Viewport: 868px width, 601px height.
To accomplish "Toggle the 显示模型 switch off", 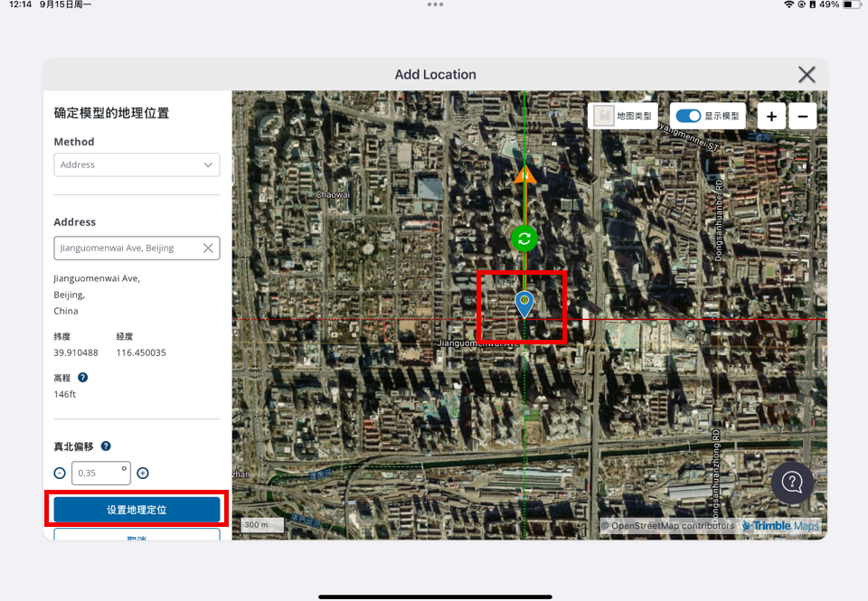I will pos(689,116).
